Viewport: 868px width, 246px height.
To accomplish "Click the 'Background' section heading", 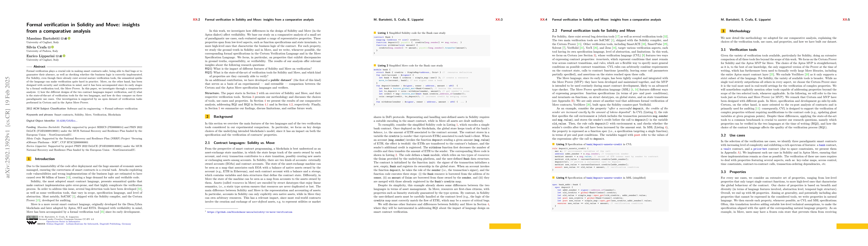I will pos(223,116).
